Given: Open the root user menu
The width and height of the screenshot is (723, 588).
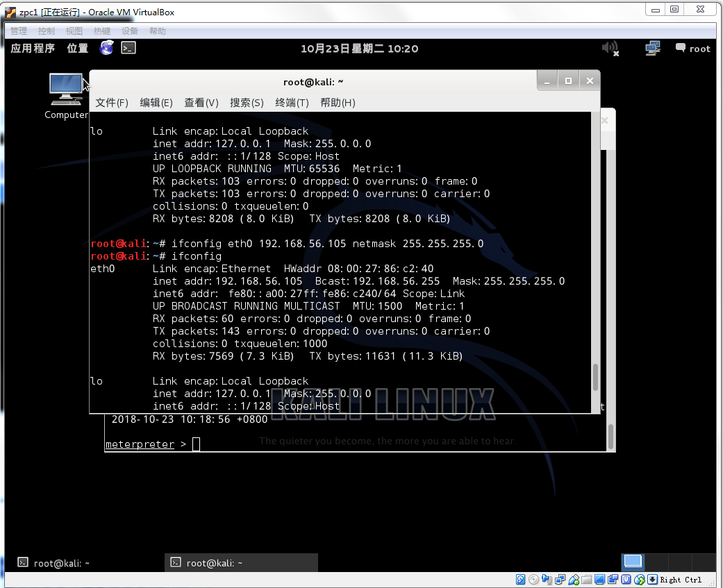Looking at the screenshot, I should click(693, 49).
